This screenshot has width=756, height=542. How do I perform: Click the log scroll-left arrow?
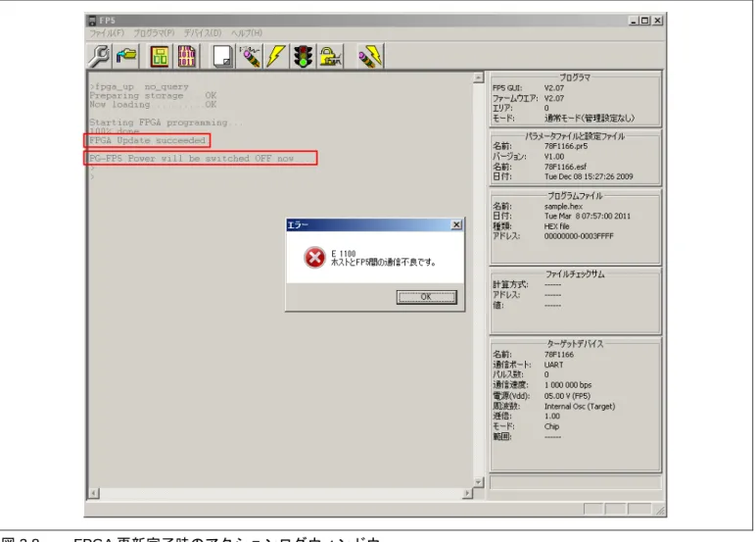pos(94,493)
